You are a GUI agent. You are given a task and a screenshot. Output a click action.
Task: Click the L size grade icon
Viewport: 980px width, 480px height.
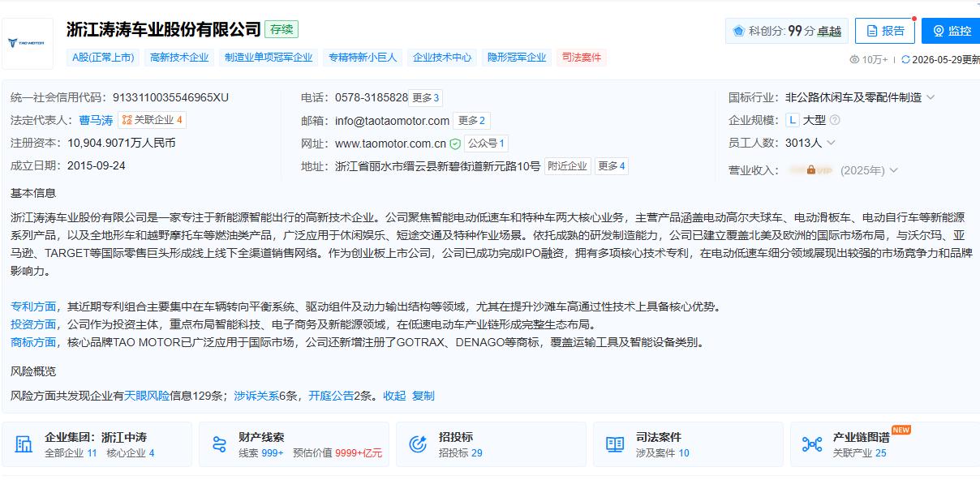tap(793, 120)
